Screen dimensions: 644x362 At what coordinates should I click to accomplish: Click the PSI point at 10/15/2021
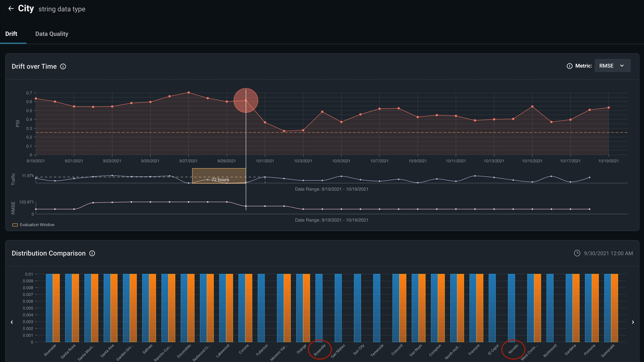[532, 107]
